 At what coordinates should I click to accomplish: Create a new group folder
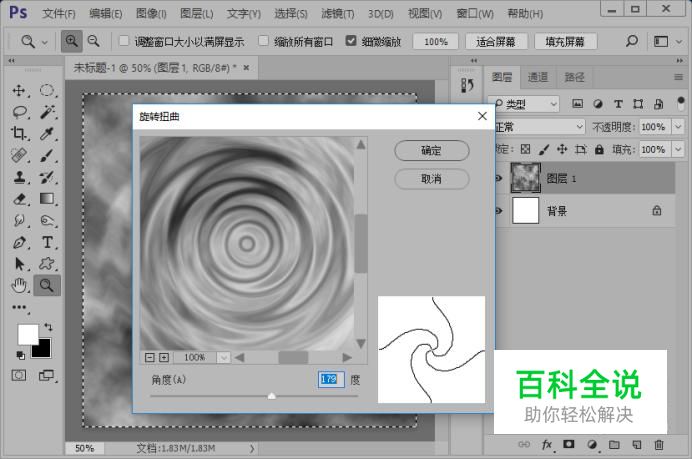(614, 445)
